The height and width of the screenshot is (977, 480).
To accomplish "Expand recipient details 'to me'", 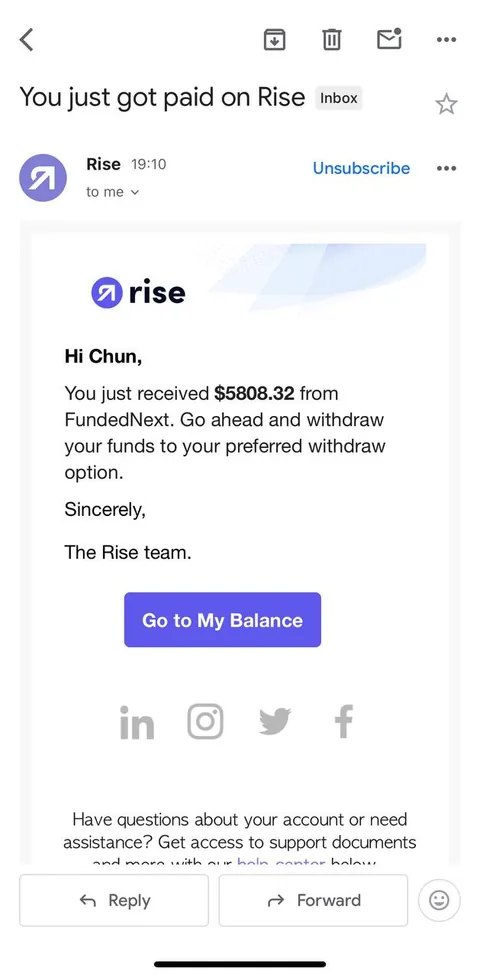I will [112, 192].
